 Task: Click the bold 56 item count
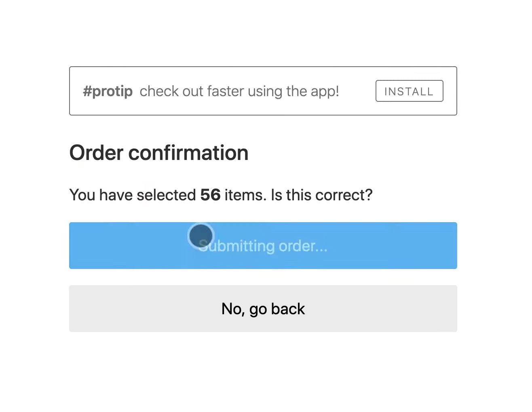[x=210, y=195]
